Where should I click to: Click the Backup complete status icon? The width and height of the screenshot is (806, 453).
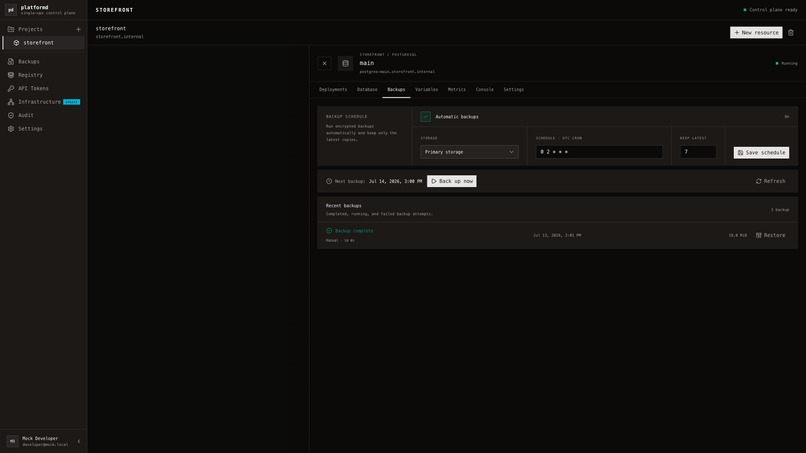click(x=329, y=231)
